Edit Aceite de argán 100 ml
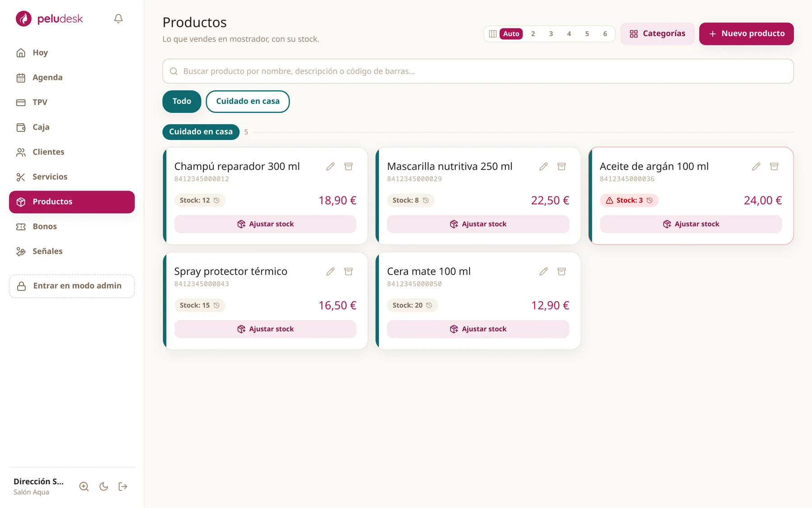 756,167
